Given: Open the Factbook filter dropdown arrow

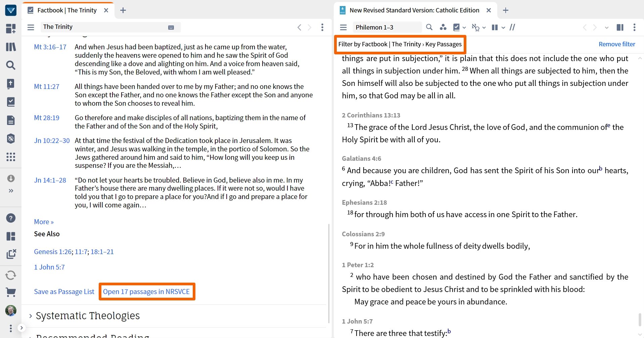Looking at the screenshot, I should pos(464,28).
